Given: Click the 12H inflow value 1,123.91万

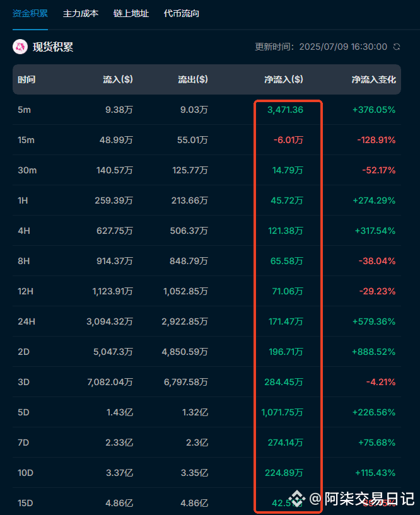Looking at the screenshot, I should (x=113, y=291).
